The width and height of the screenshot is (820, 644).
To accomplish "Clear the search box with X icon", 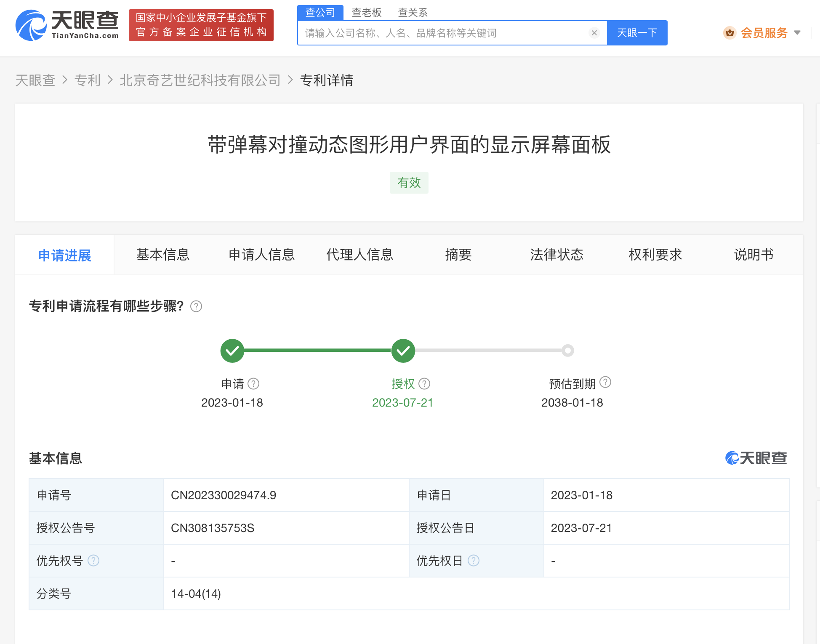I will pyautogui.click(x=594, y=33).
